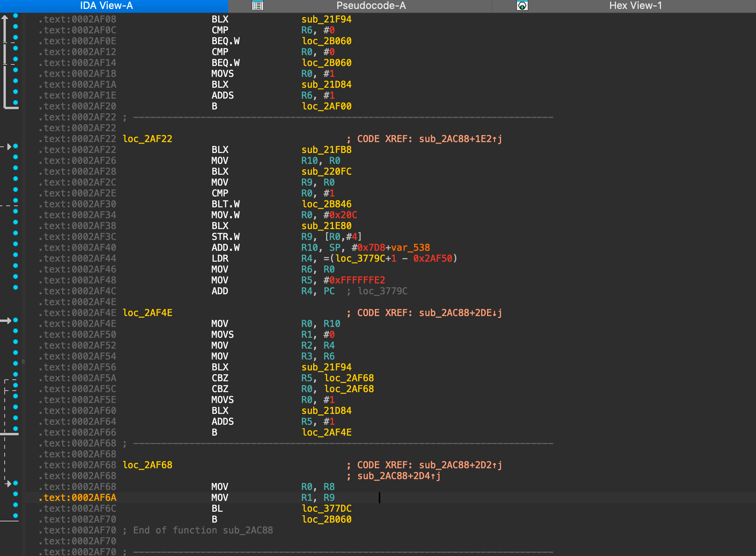Follow BL loc_377DC call target
756x556 pixels.
tap(326, 508)
